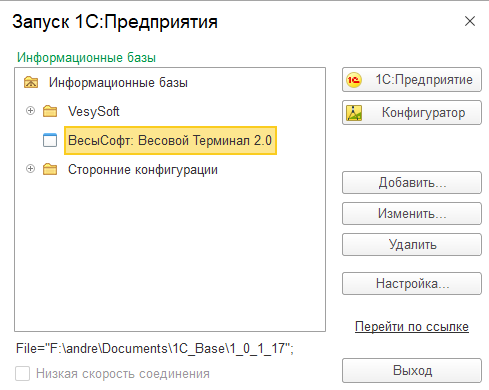Image resolution: width=489 pixels, height=390 pixels.
Task: Select the root Информационные базы label
Action: coord(118,82)
